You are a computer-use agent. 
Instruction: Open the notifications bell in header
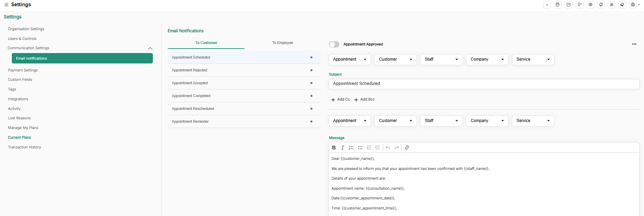coord(601,5)
